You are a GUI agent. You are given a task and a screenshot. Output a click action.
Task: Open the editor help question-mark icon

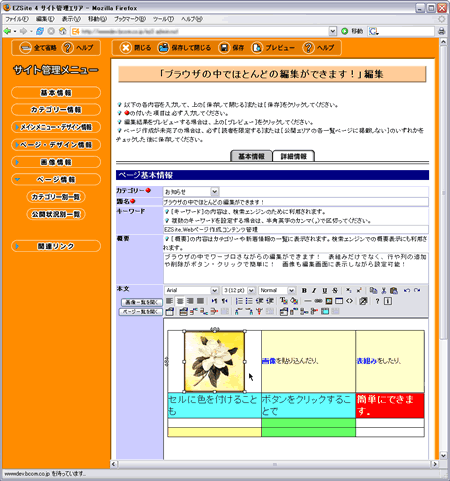tap(377, 301)
